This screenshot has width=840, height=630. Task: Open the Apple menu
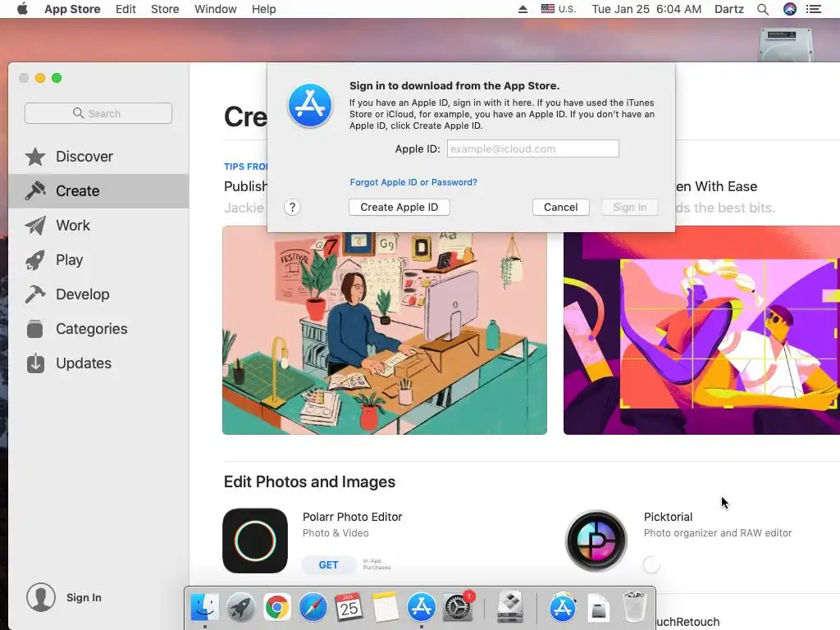pos(22,9)
